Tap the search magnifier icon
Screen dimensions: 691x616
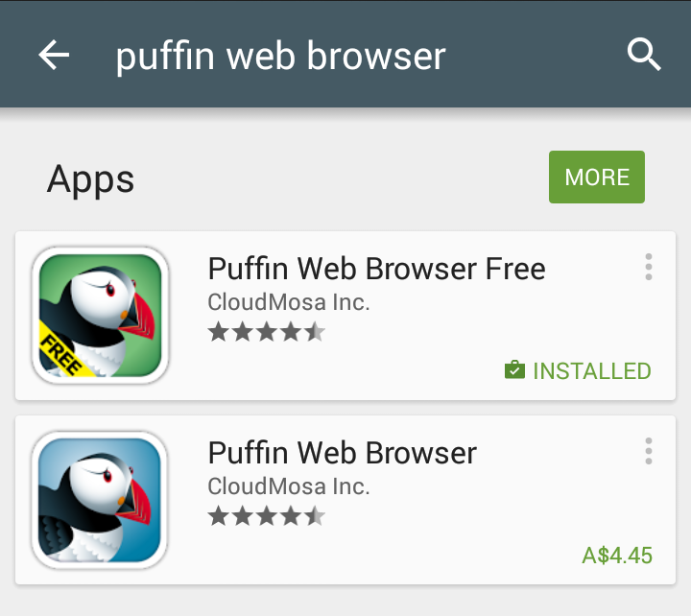click(x=644, y=55)
